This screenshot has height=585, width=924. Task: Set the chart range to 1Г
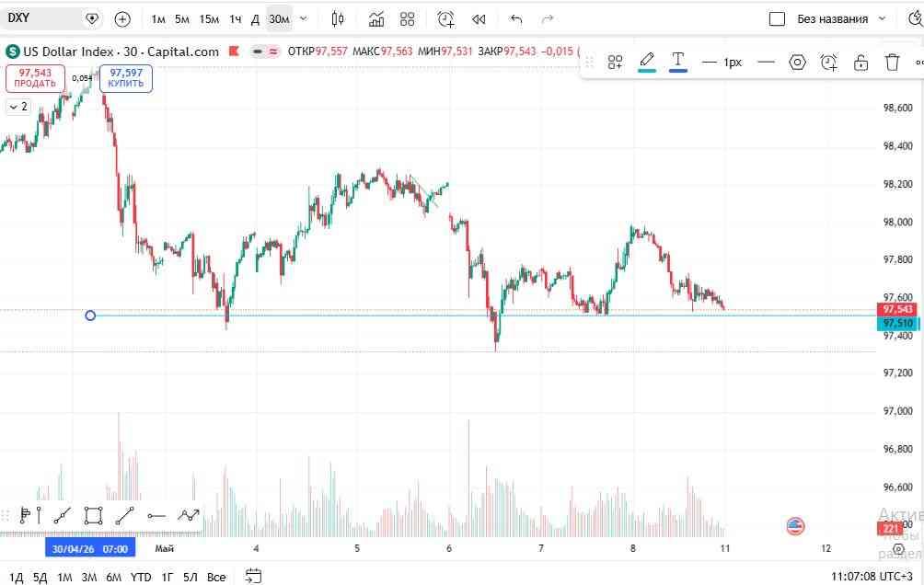[x=167, y=577]
